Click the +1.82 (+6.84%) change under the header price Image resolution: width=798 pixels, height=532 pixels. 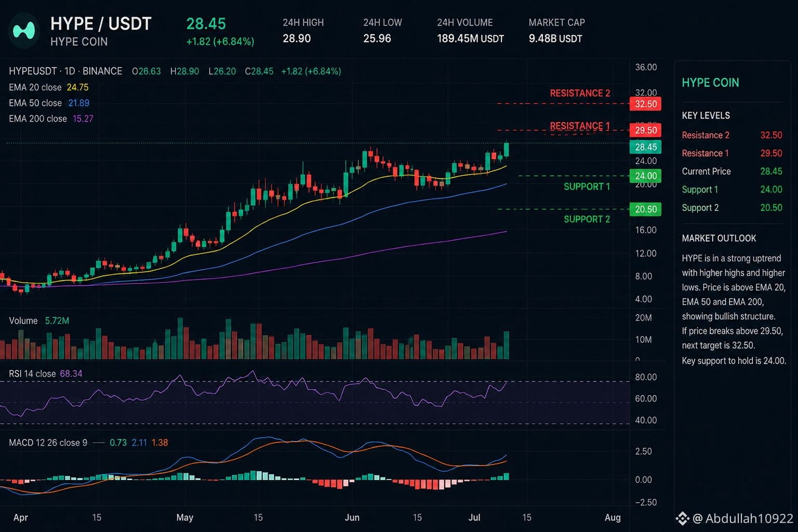pos(220,42)
